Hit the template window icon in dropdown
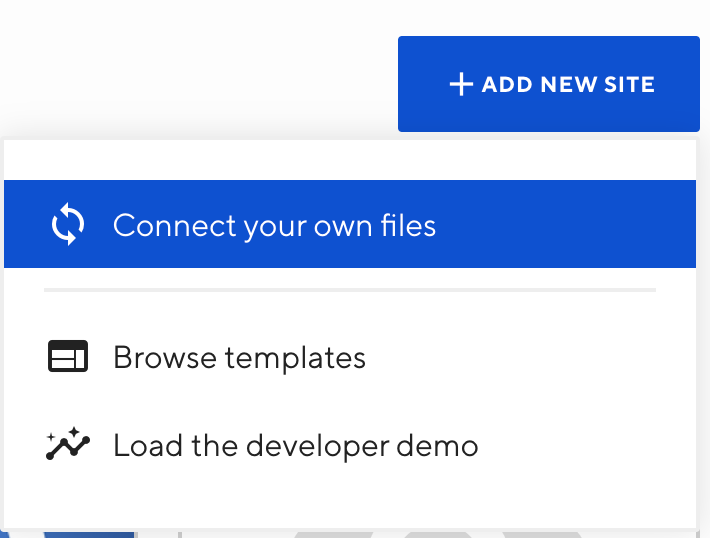Viewport: 710px width, 538px height. click(x=68, y=357)
